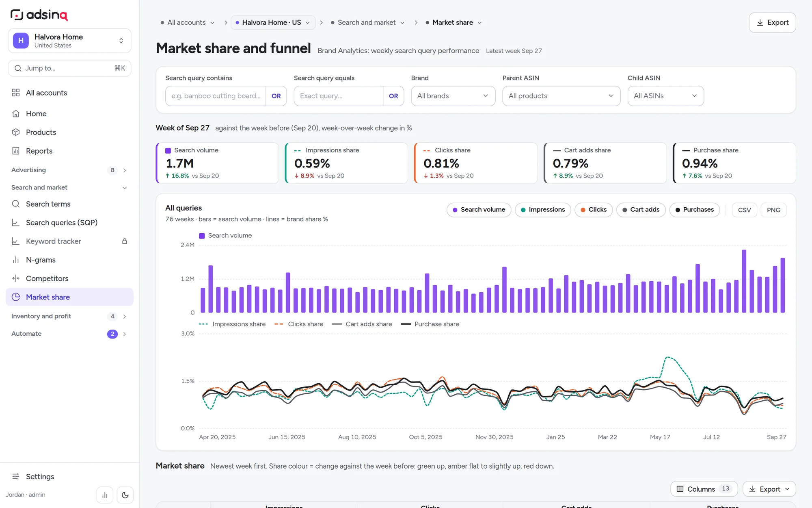Viewport: 812px width, 508px height.
Task: Toggle OR beside Search query contains
Action: [x=276, y=96]
